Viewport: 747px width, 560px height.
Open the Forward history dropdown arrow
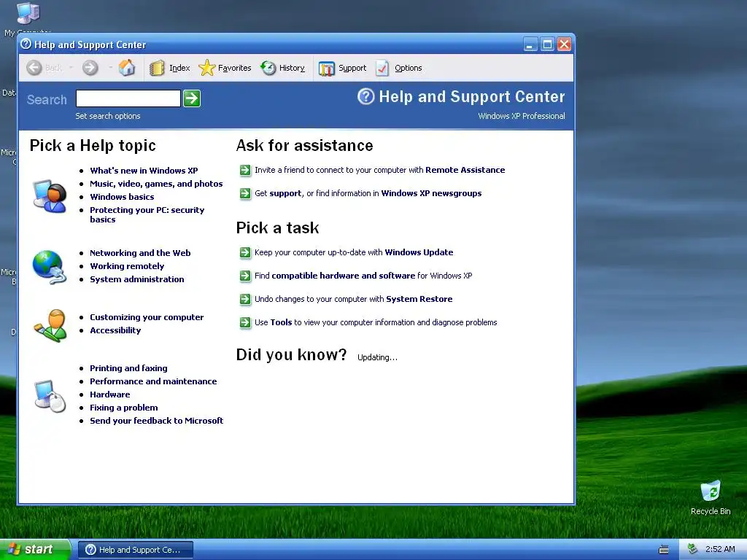tap(111, 68)
